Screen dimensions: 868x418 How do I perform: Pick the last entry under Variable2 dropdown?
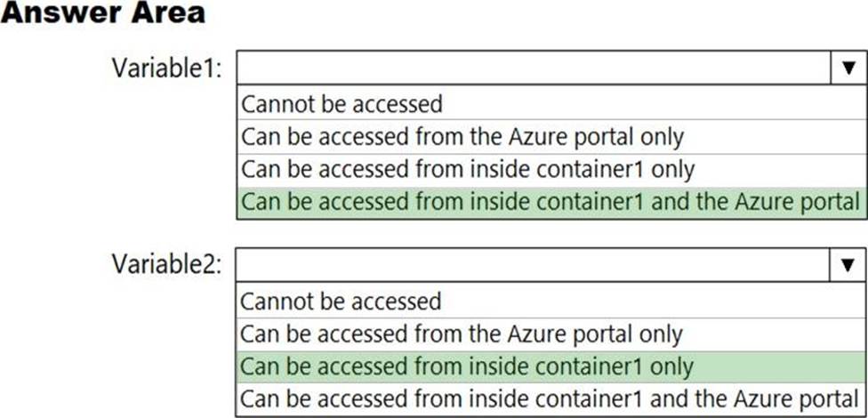pos(551,398)
